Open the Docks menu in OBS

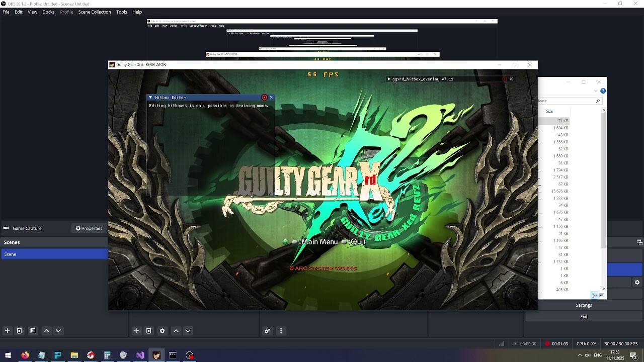[48, 12]
